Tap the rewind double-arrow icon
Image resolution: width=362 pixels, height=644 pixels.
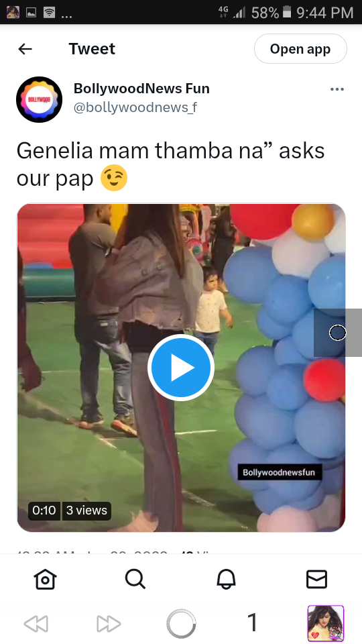(36, 624)
